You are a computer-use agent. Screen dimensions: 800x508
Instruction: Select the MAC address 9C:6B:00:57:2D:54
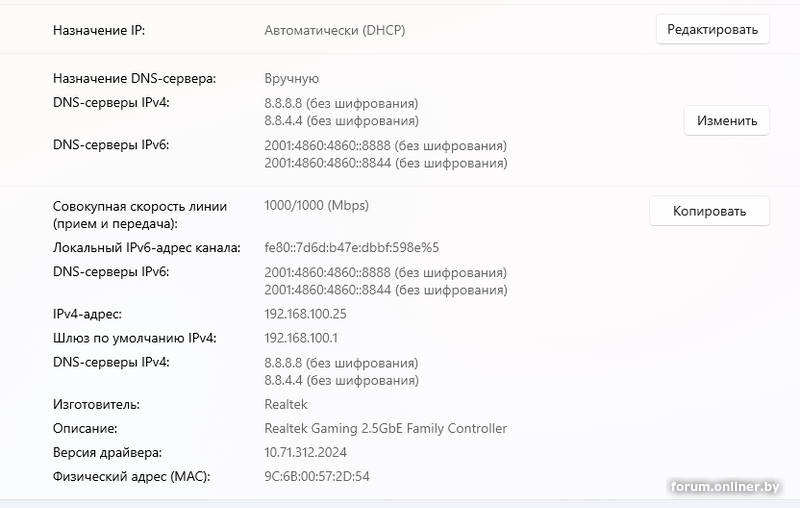pyautogui.click(x=317, y=476)
